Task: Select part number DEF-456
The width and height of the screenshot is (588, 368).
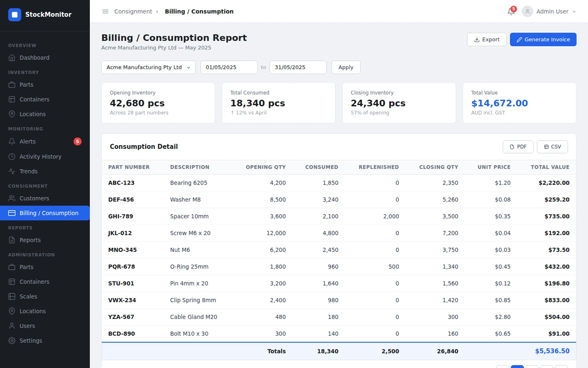Action: (x=121, y=200)
